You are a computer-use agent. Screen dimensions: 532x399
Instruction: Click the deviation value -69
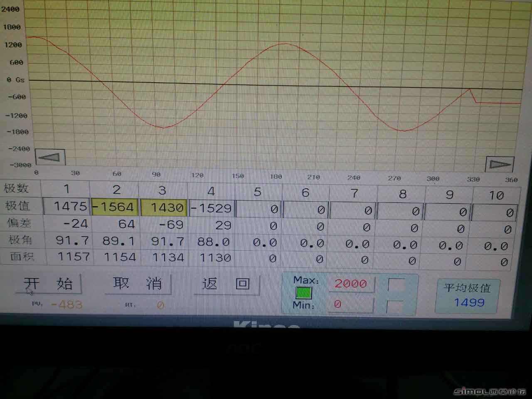click(171, 225)
